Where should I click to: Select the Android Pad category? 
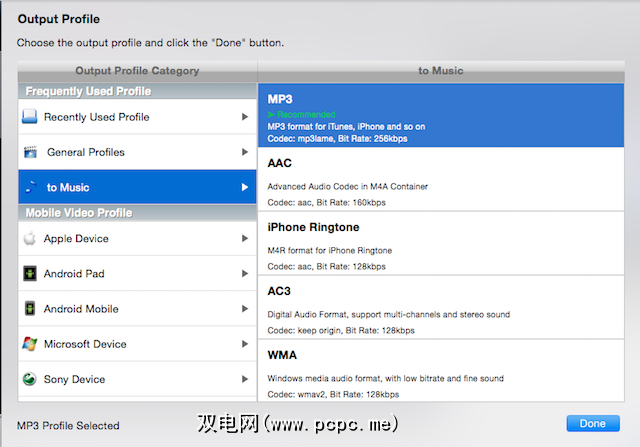click(x=137, y=274)
